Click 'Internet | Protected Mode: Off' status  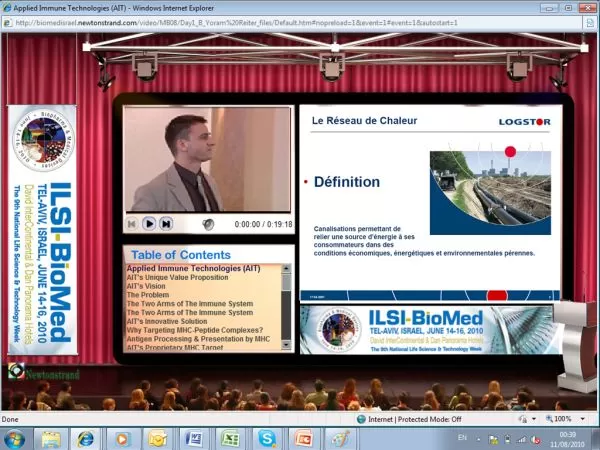[409, 419]
